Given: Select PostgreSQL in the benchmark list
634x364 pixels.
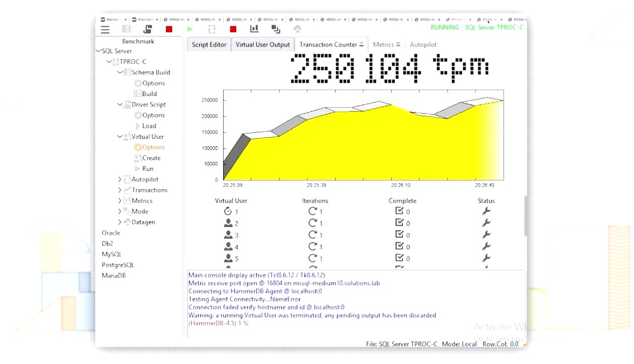Looking at the screenshot, I should (x=118, y=265).
